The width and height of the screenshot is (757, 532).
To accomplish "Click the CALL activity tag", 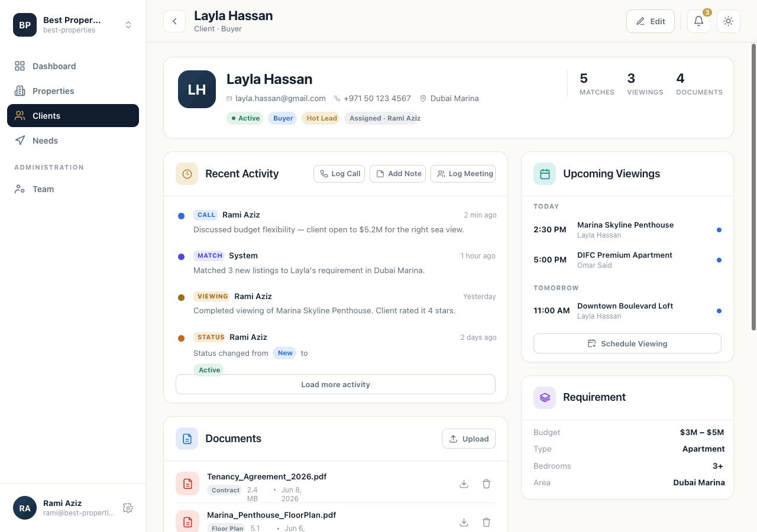I will pos(206,215).
